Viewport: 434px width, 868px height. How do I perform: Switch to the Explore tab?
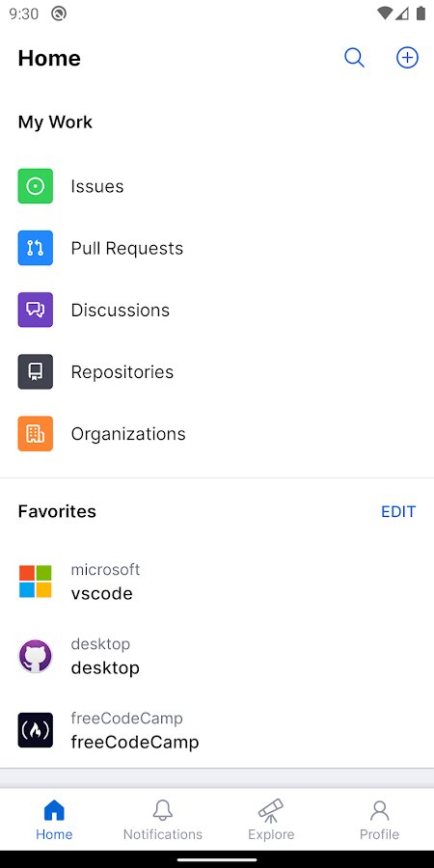point(271,820)
